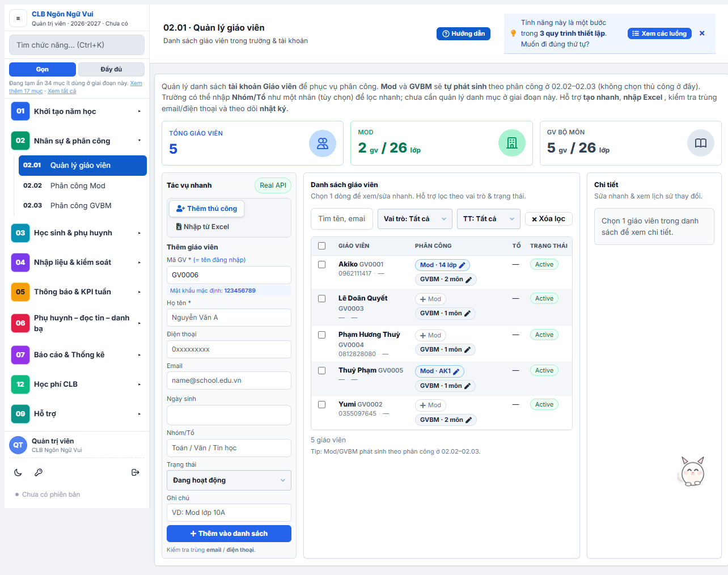Image resolution: width=728 pixels, height=575 pixels.
Task: Dismiss the setup-flow tip banner
Action: [702, 33]
